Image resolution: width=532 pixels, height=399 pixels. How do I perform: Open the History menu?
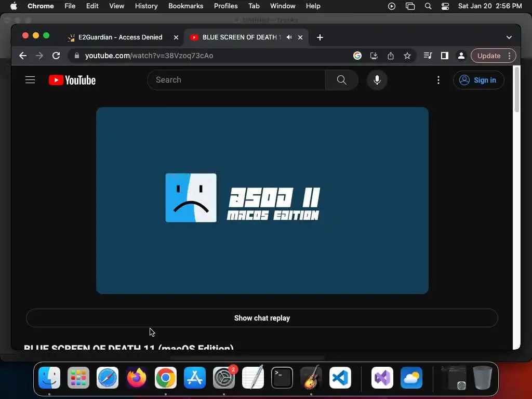[x=146, y=6]
